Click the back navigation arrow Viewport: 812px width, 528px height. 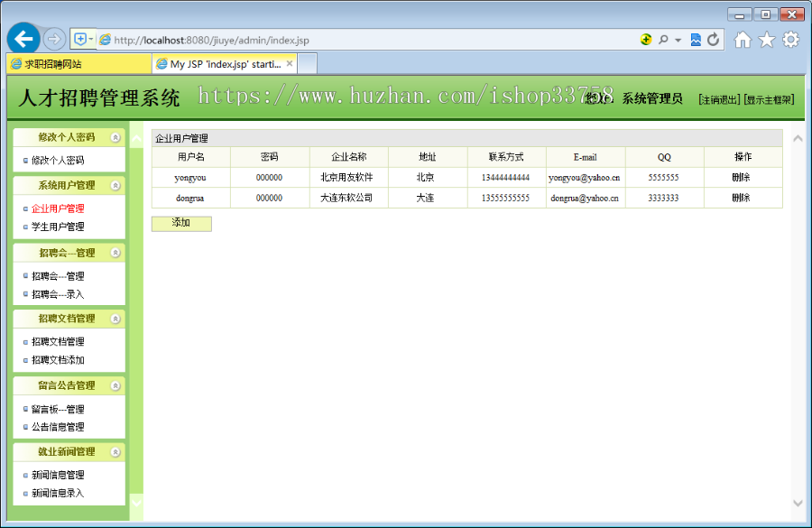(23, 39)
